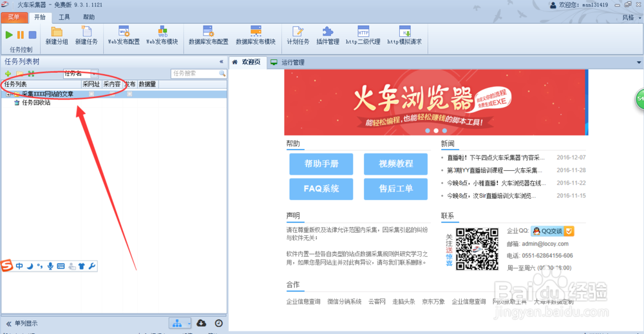Open the Sogou soft keyboard icon
Viewport: 644px width, 334px height.
click(61, 266)
